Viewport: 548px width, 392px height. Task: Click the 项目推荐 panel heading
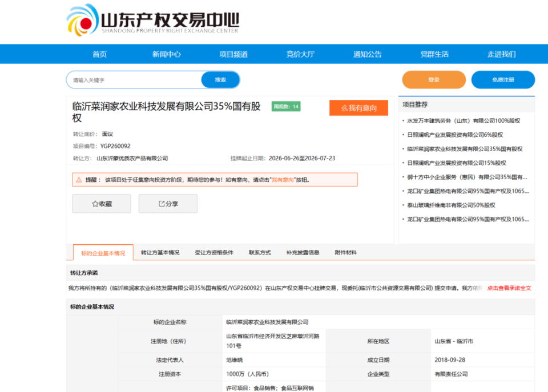[415, 104]
